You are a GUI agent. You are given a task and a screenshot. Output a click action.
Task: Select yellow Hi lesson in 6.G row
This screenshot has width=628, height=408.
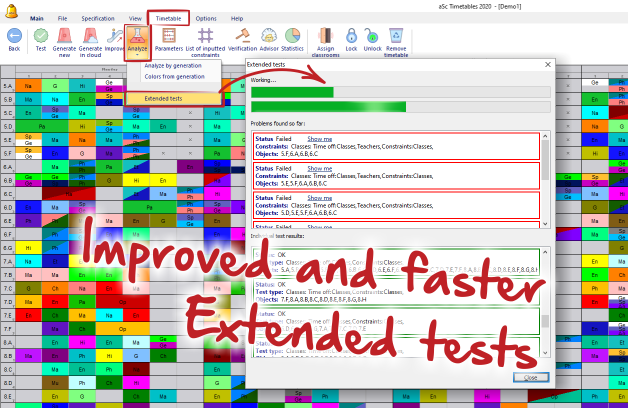pyautogui.click(x=28, y=248)
